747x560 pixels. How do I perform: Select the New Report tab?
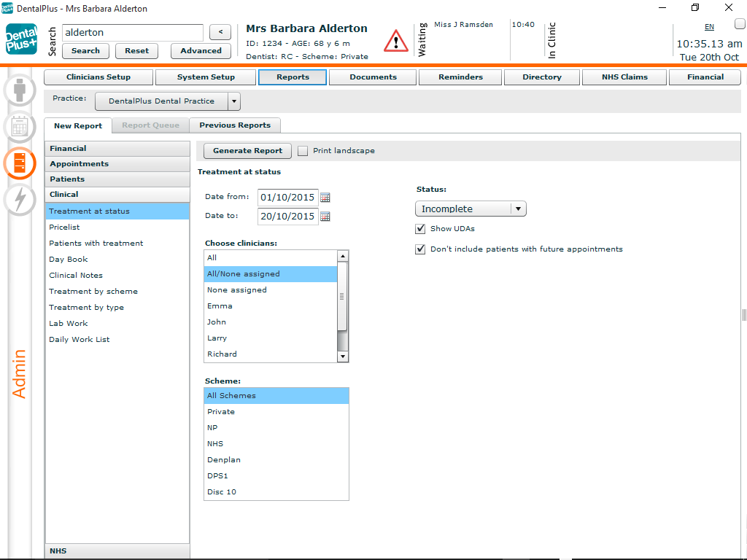point(78,125)
